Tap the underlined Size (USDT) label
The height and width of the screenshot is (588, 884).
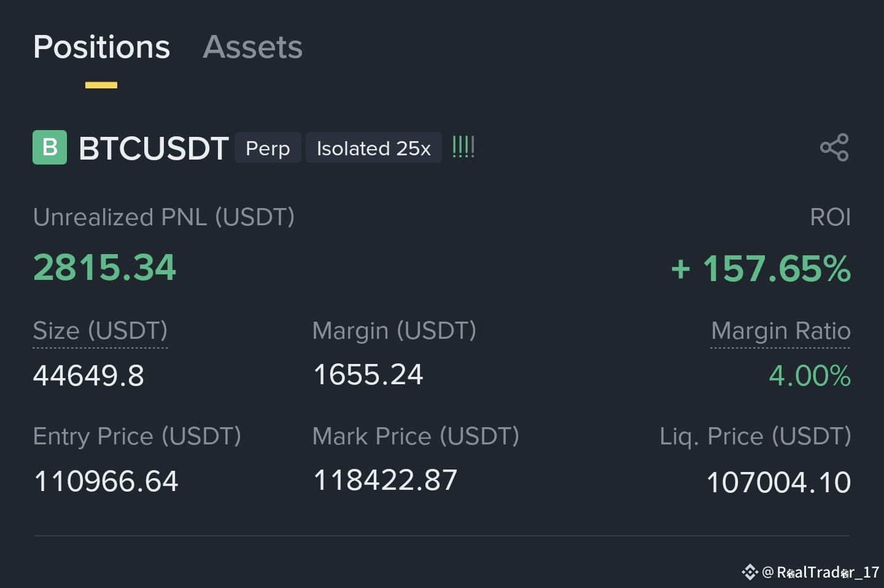tap(100, 331)
